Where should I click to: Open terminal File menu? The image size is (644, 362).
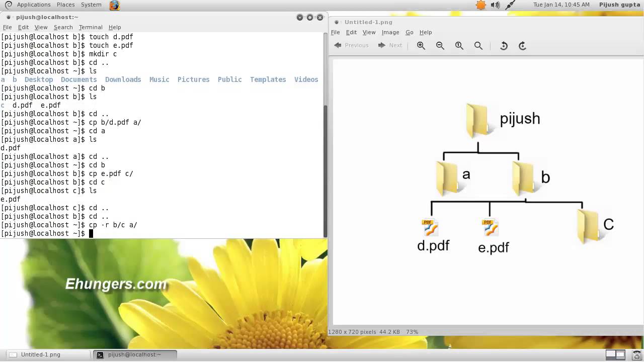[8, 27]
